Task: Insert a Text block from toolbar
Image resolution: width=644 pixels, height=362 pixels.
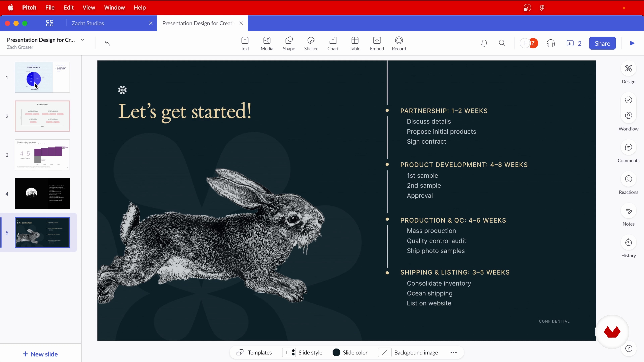Action: tap(245, 44)
